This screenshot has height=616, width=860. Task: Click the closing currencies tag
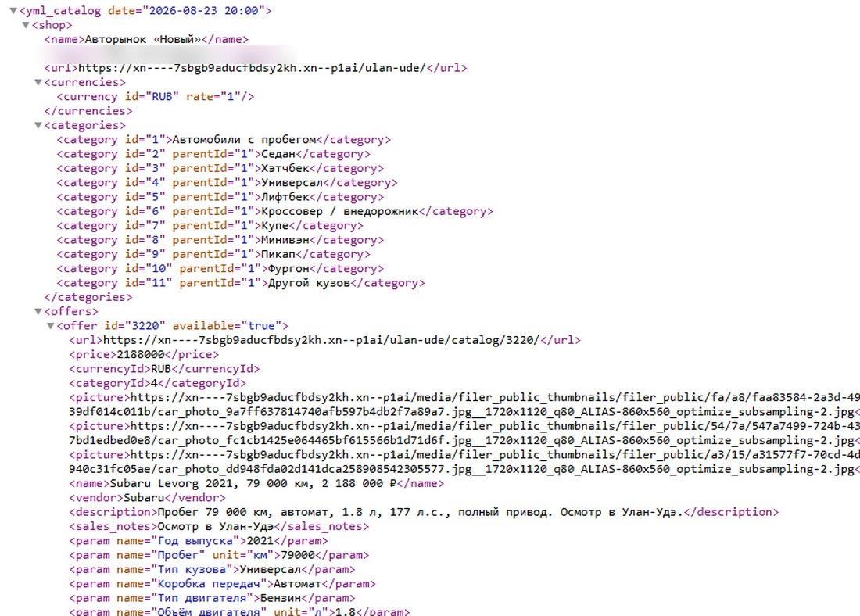[88, 111]
